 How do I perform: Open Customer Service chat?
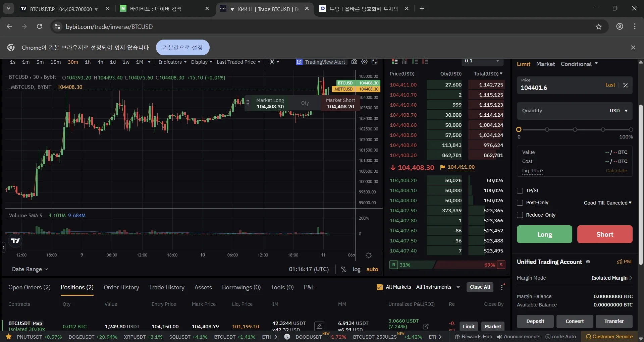coord(609,337)
